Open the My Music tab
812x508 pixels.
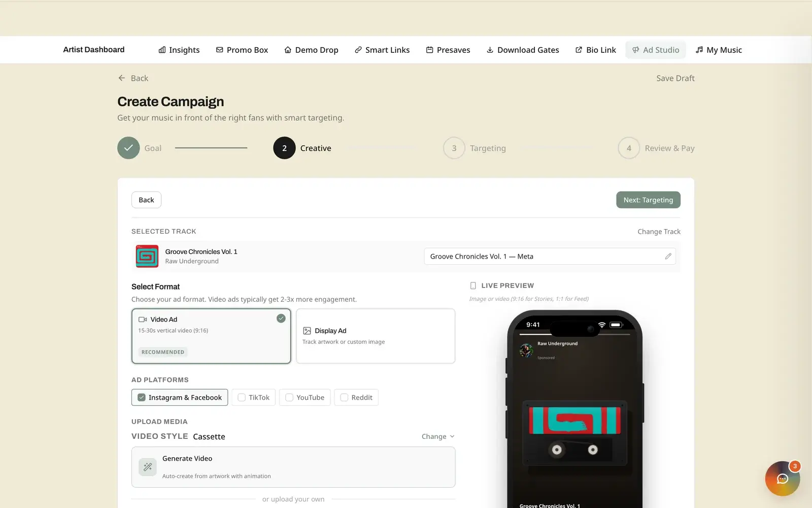point(719,50)
